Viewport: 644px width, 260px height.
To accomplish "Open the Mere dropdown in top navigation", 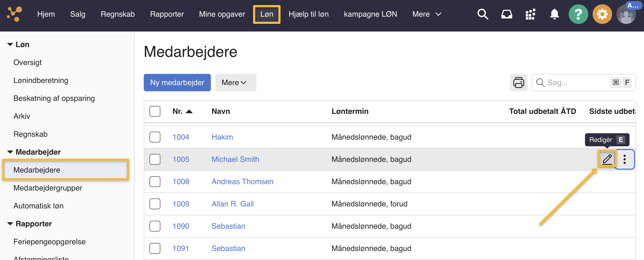I will coord(426,14).
